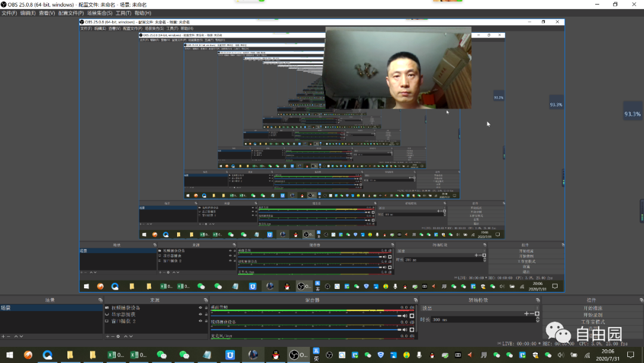Click the LIVE: 00:00:00 status text
This screenshot has height=363, width=644.
tap(519, 344)
